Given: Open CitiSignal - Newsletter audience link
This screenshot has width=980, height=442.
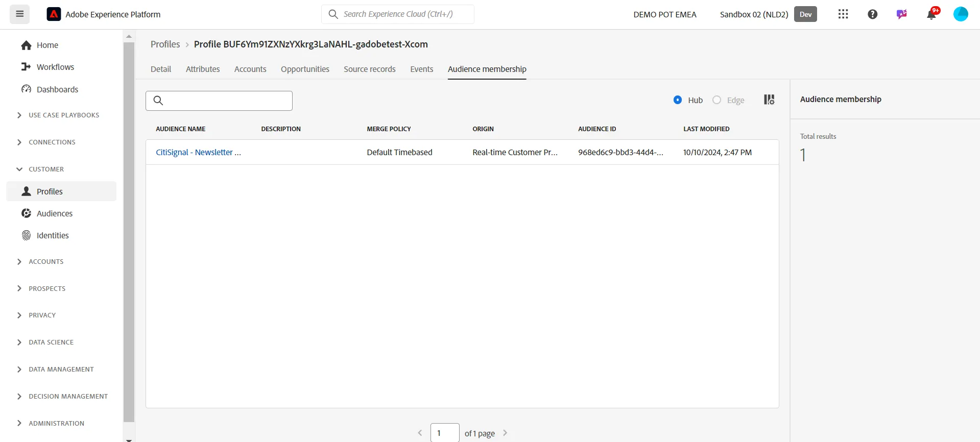Looking at the screenshot, I should pos(198,152).
